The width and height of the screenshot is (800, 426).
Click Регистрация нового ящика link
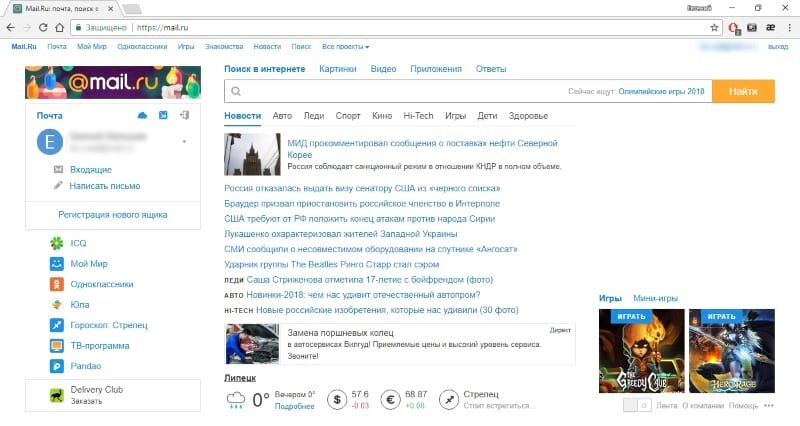coord(113,215)
